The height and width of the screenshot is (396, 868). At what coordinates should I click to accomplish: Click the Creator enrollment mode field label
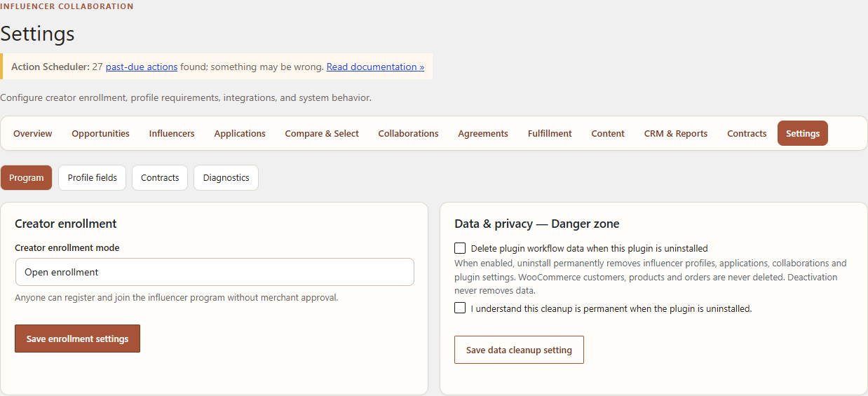click(67, 247)
